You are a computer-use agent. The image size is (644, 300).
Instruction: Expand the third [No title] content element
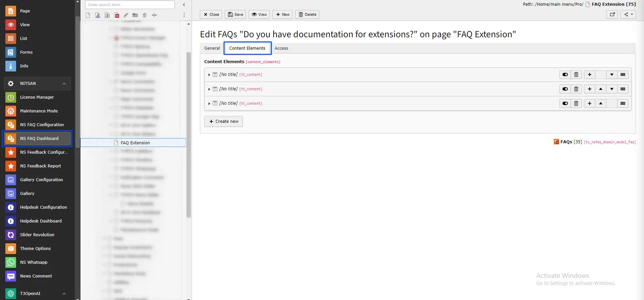[209, 104]
